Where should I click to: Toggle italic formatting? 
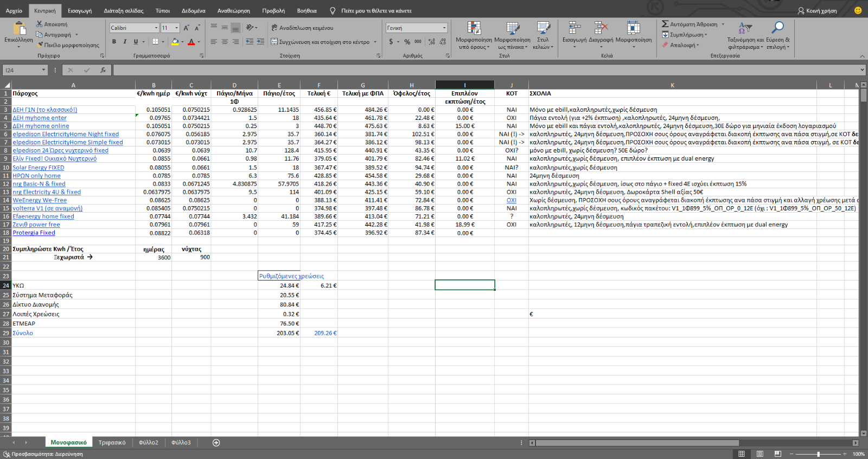pyautogui.click(x=125, y=42)
